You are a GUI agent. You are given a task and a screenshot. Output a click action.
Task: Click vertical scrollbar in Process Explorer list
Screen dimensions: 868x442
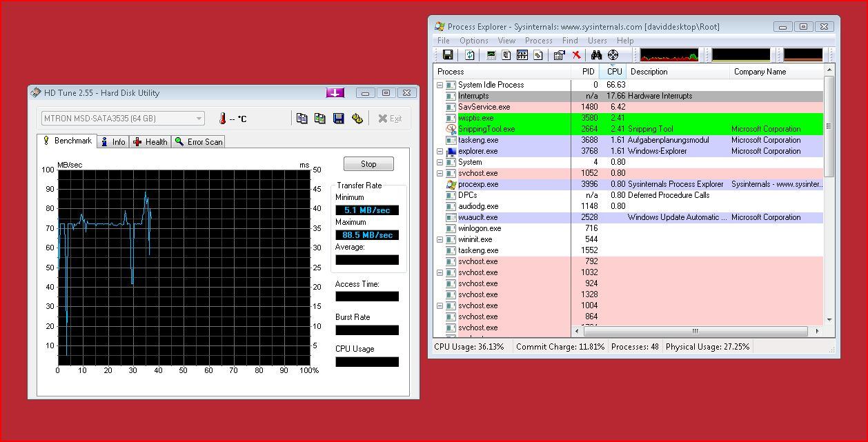coord(829,195)
